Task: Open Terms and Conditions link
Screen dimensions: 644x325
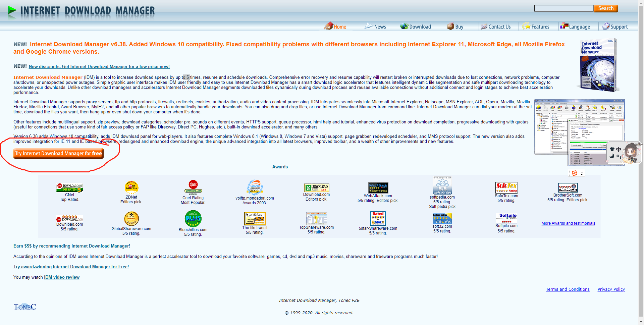Action: (x=568, y=289)
